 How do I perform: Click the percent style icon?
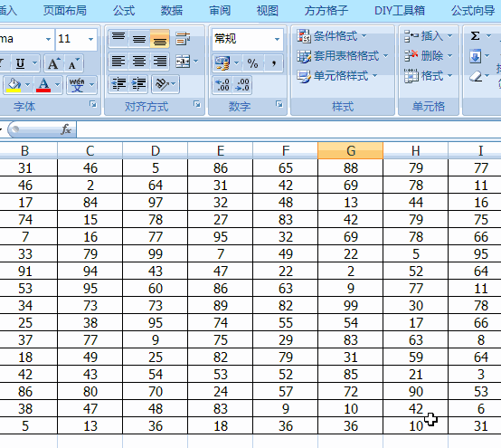[252, 63]
